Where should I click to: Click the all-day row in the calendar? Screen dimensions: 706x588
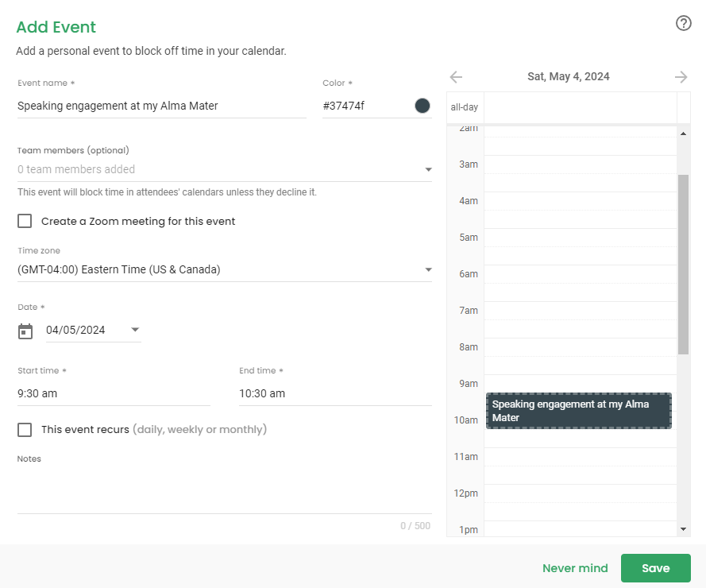[580, 106]
